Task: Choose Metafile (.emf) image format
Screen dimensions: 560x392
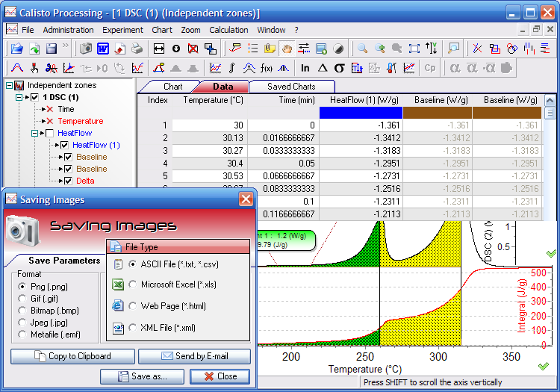Action: (22, 335)
